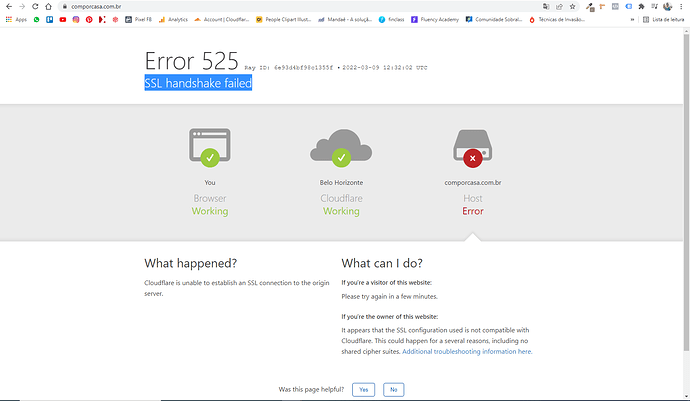Click the forward navigation arrow
Screen dimensions: 690x401
[x=22, y=7]
